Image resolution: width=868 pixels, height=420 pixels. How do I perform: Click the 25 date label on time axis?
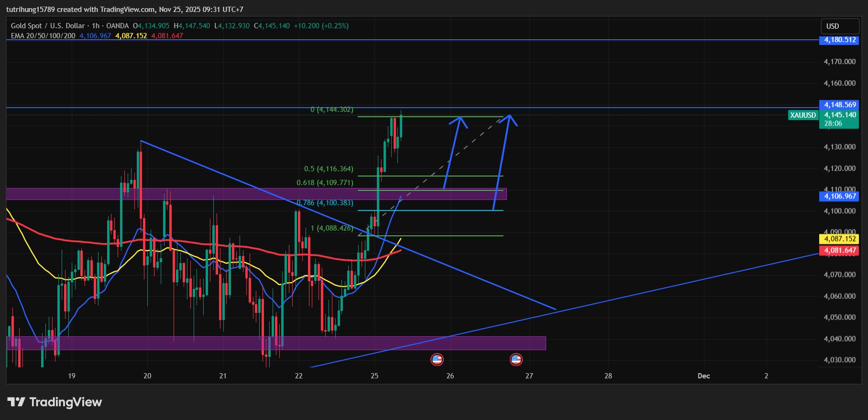[374, 376]
